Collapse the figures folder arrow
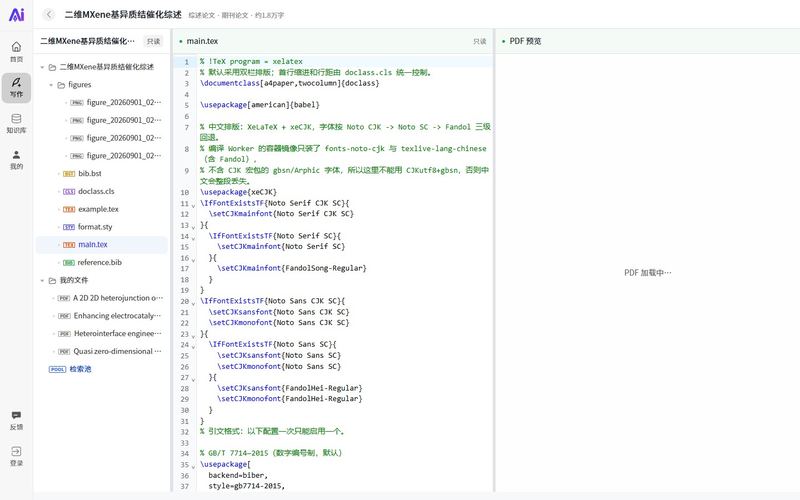This screenshot has height=500, width=800. [51, 85]
